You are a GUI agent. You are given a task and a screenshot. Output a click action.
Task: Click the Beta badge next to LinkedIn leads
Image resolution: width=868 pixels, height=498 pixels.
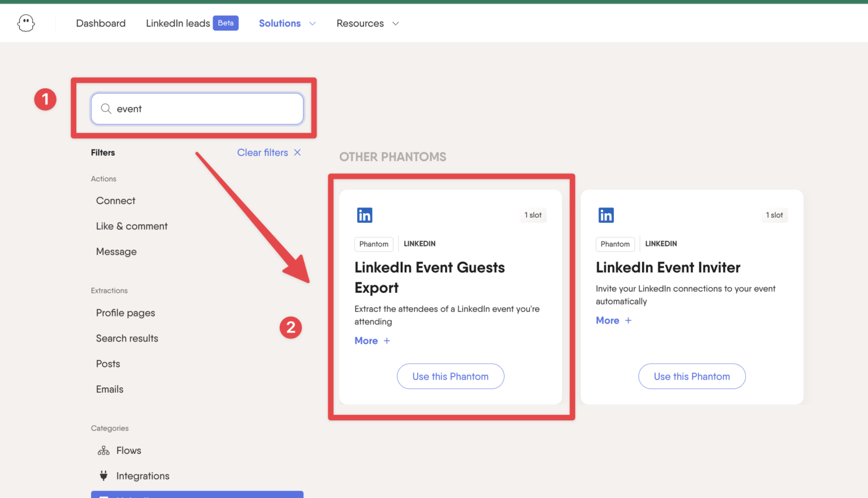[x=225, y=23]
